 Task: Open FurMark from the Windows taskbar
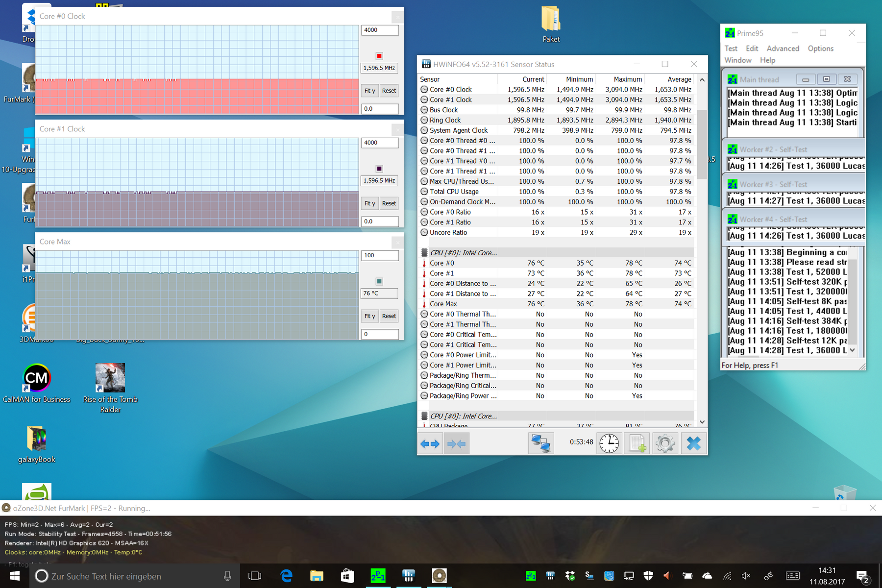pos(439,576)
